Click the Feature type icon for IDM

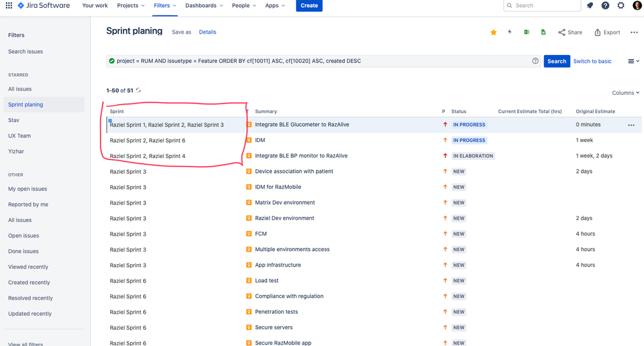249,140
